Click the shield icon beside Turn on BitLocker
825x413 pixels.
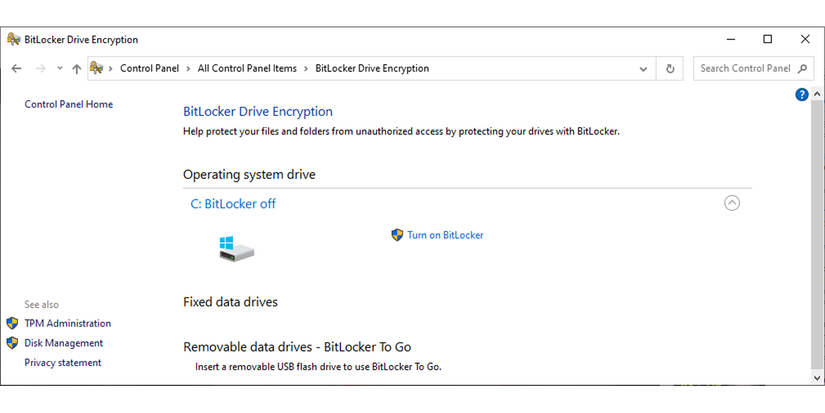(397, 235)
